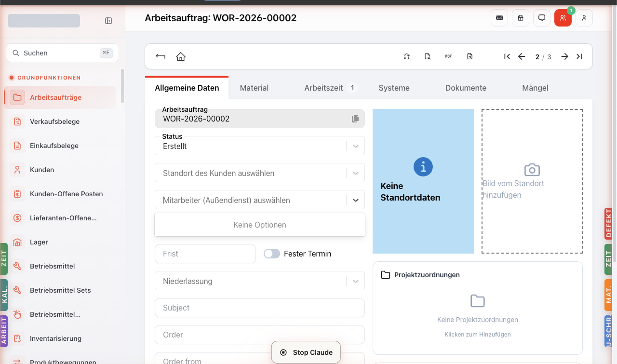Click the document search icon in toolbar
617x364 pixels.
click(x=428, y=56)
